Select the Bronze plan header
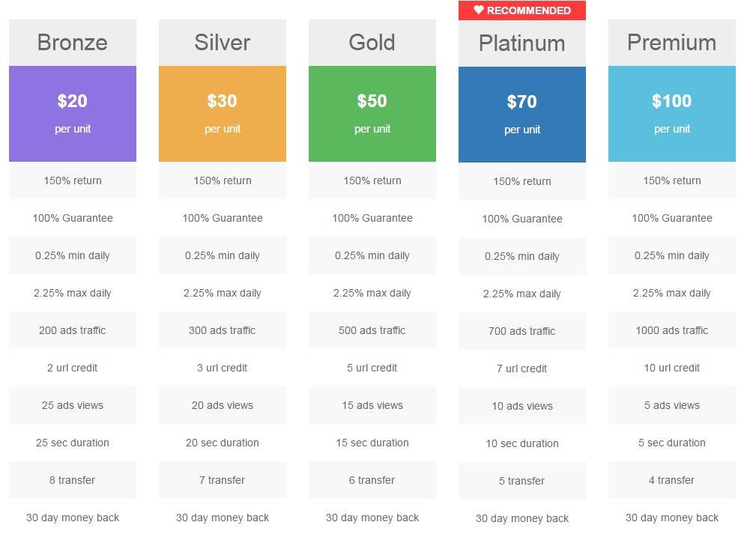Image resolution: width=756 pixels, height=534 pixels. [x=73, y=43]
